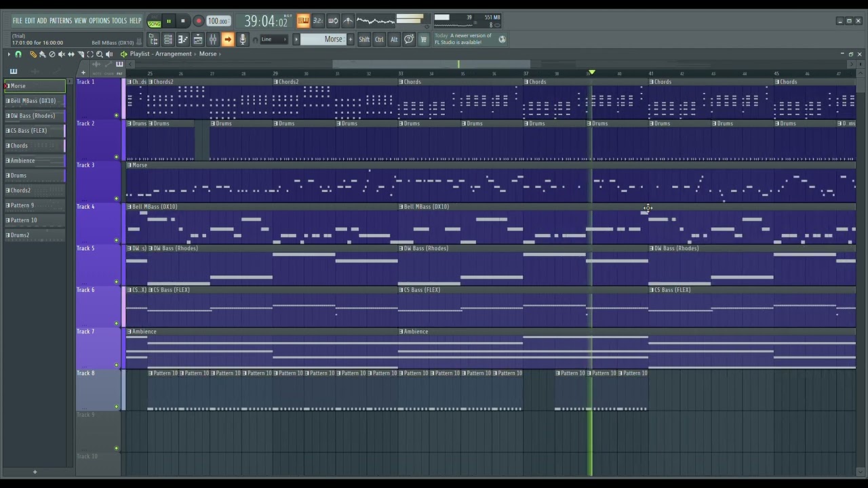
Task: Click the microphone audio recording icon
Action: click(x=243, y=39)
